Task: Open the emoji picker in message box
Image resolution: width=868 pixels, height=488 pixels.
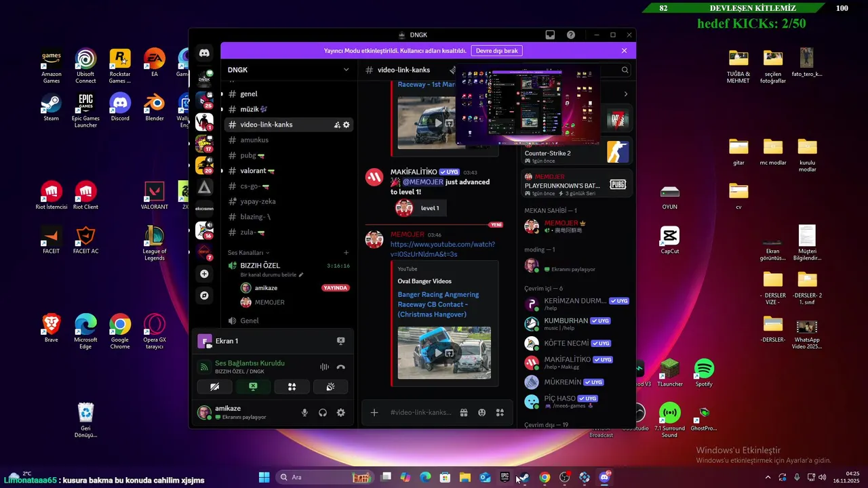Action: click(x=481, y=412)
